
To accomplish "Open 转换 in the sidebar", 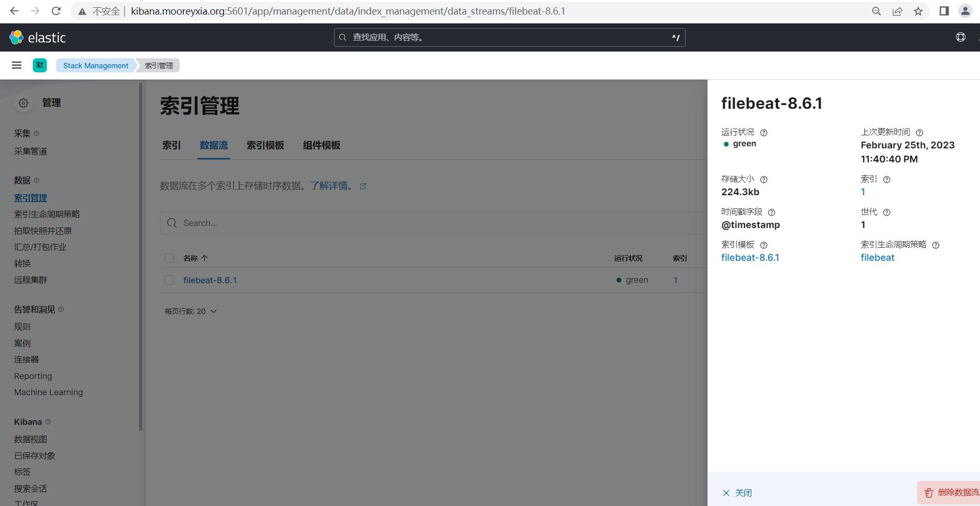I will [22, 263].
